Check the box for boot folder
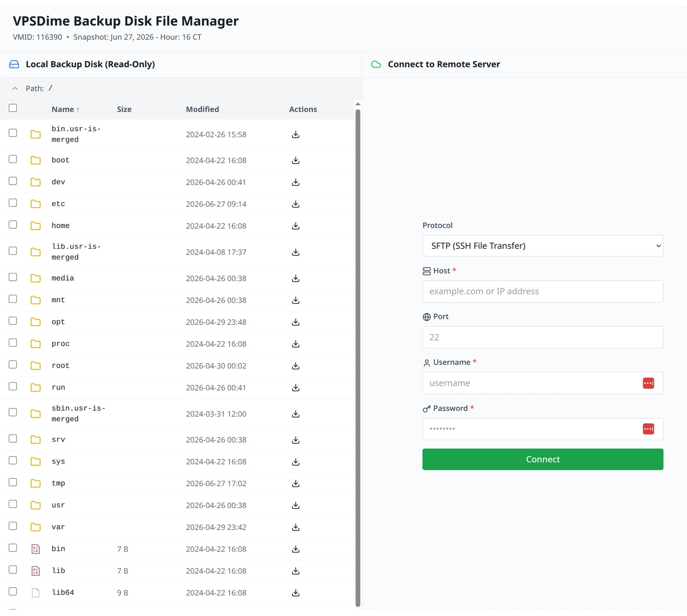The width and height of the screenshot is (687, 616). pyautogui.click(x=13, y=159)
